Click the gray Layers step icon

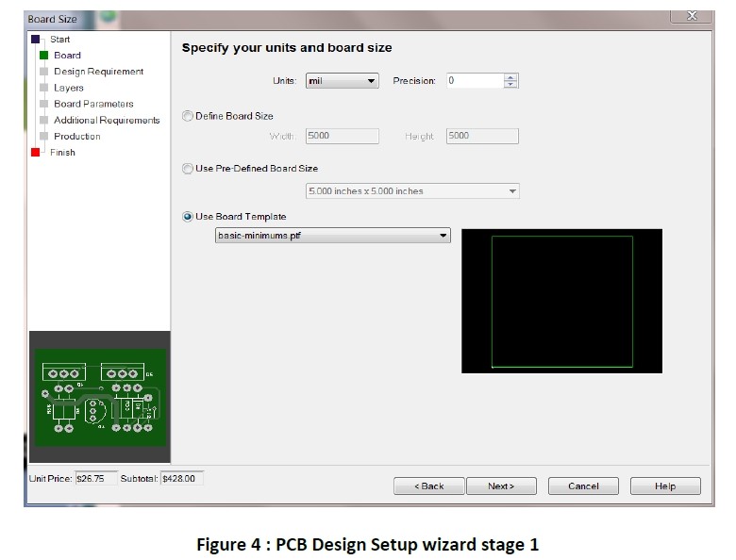[x=43, y=88]
